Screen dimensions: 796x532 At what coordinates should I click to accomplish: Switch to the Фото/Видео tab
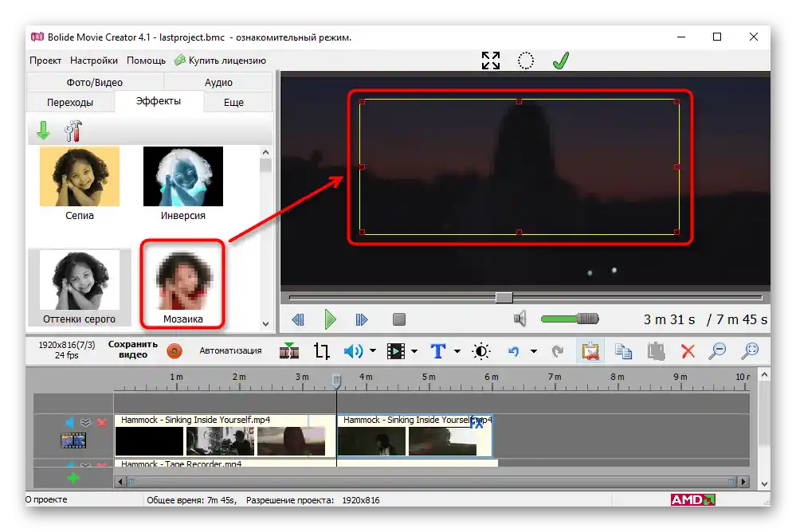[95, 82]
